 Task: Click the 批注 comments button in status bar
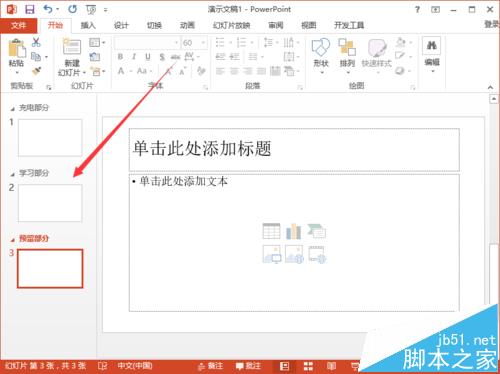pyautogui.click(x=248, y=366)
